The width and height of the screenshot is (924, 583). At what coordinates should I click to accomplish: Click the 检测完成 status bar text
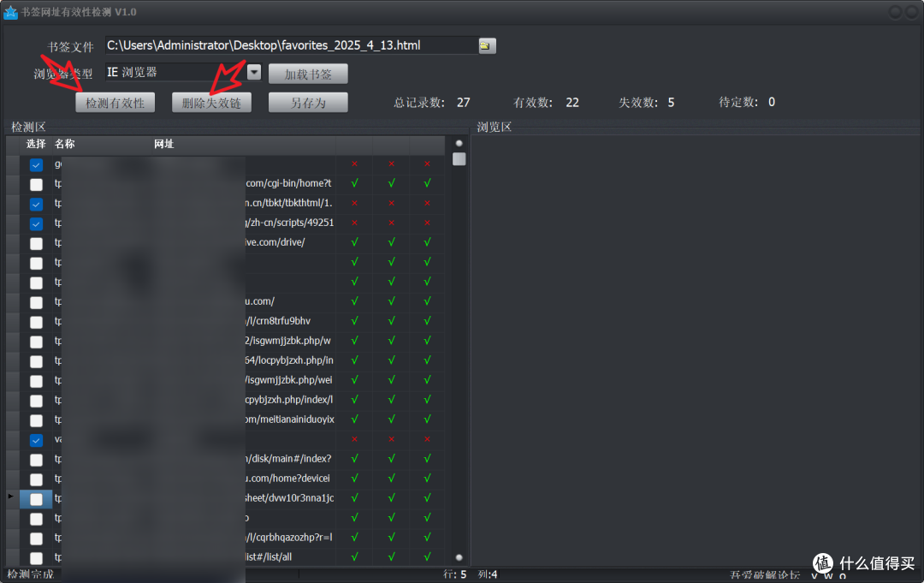click(30, 574)
